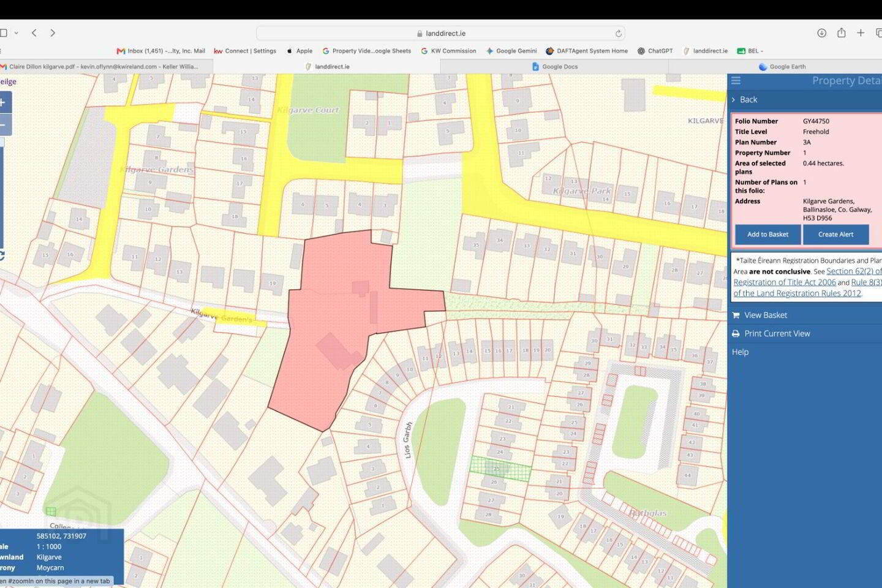The width and height of the screenshot is (882, 588).
Task: Open the DAFTAgent System Home bookmark
Action: pyautogui.click(x=587, y=51)
